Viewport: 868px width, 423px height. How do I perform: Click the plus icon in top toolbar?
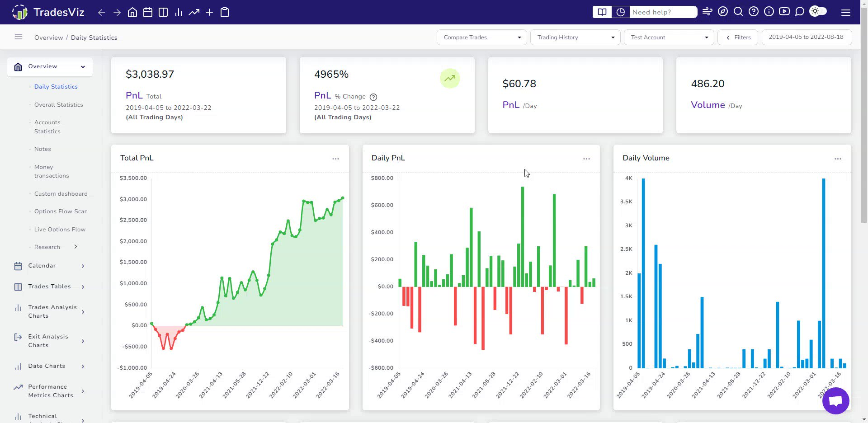209,12
